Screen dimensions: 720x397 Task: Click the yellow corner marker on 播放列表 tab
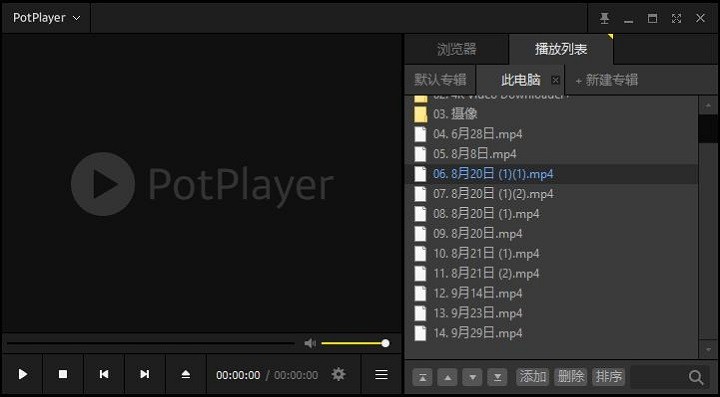click(x=611, y=37)
